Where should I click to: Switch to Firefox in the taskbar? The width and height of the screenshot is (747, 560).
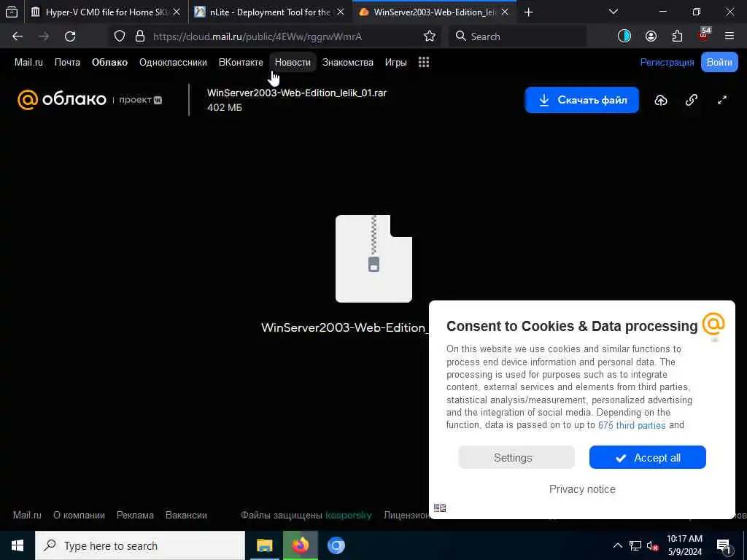pyautogui.click(x=300, y=545)
